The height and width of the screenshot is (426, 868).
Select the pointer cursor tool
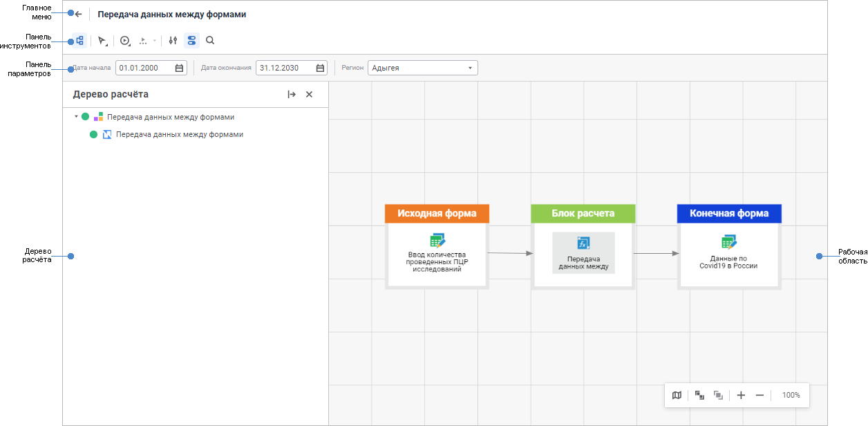102,41
